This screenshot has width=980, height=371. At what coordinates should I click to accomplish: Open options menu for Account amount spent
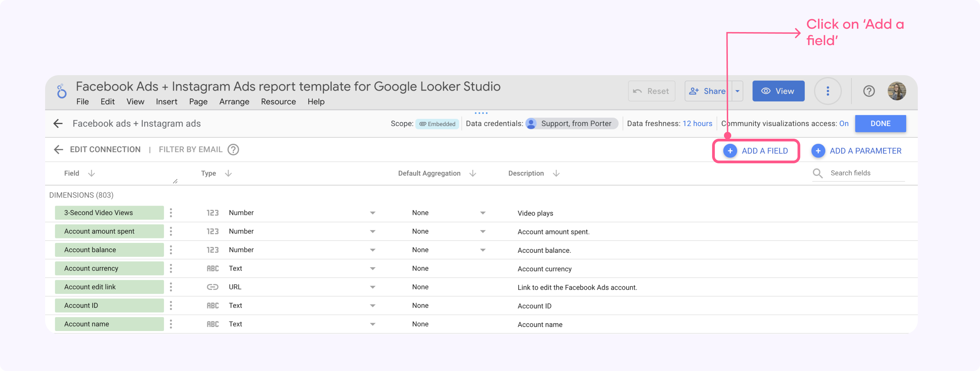(171, 231)
